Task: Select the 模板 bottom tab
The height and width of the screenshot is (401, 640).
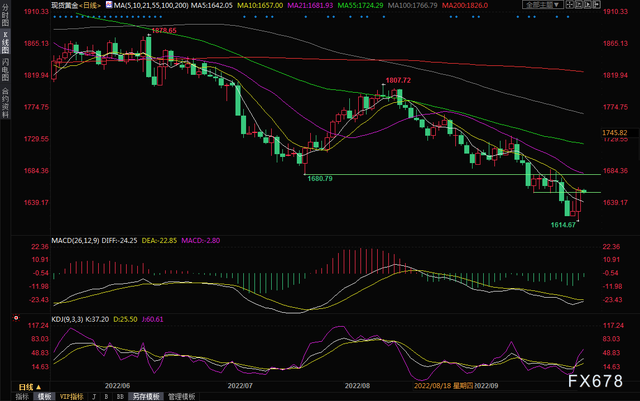Action: [x=44, y=396]
